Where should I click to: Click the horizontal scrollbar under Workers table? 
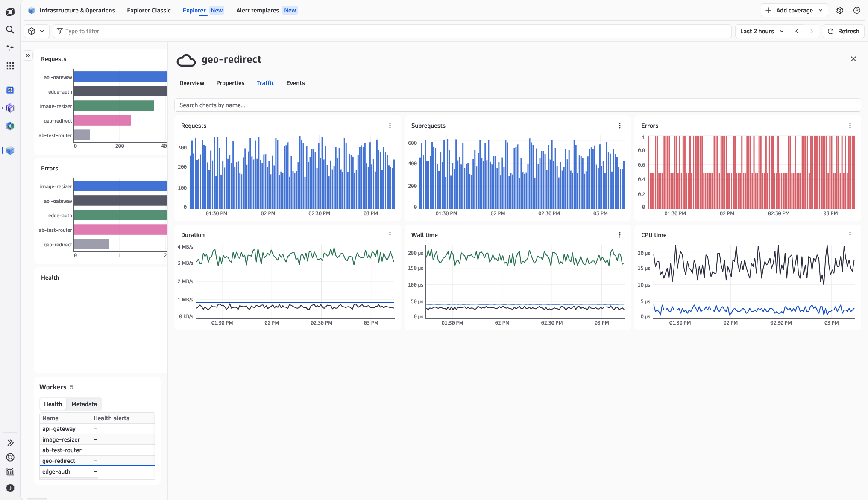[69, 478]
